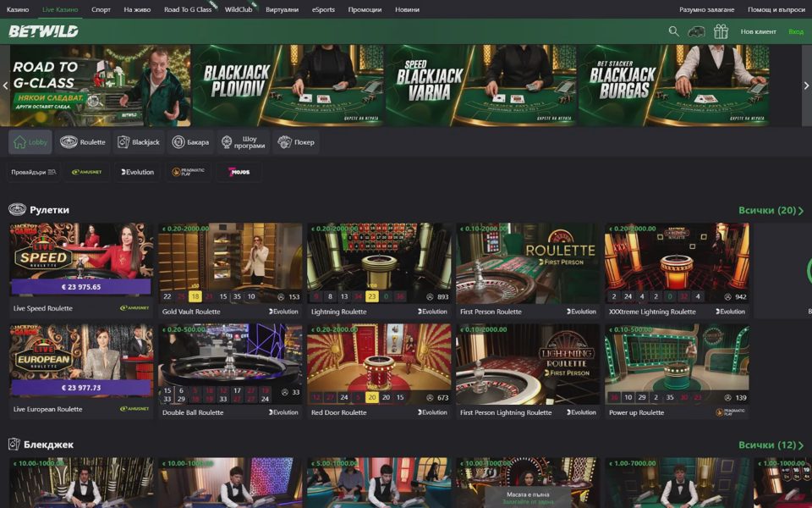Image resolution: width=812 pixels, height=508 pixels.
Task: Show previous banner with left arrow
Action: [x=5, y=86]
